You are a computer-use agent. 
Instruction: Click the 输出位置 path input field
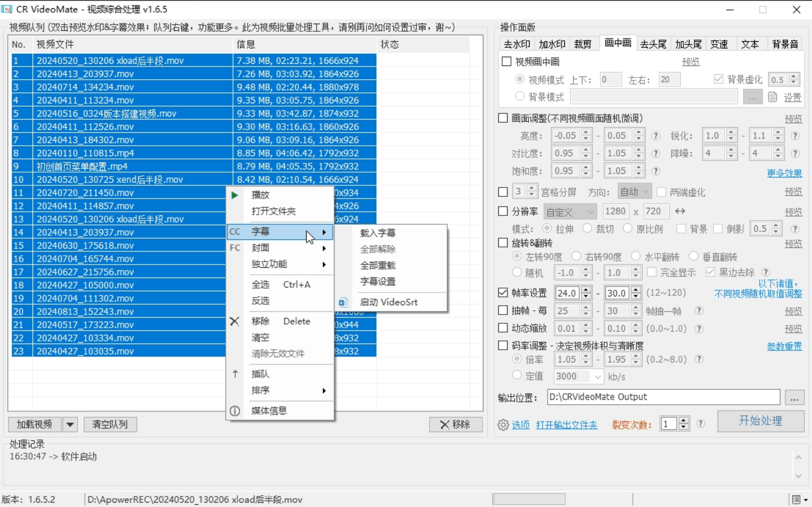coord(663,397)
